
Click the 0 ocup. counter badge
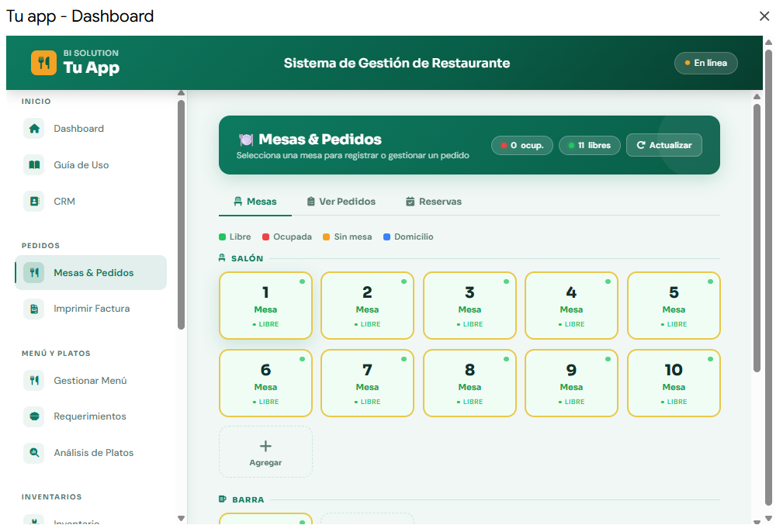[521, 145]
